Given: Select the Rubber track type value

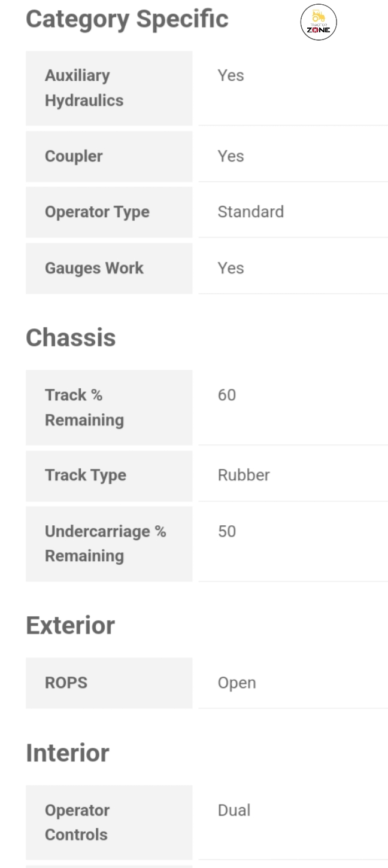Looking at the screenshot, I should (x=244, y=475).
